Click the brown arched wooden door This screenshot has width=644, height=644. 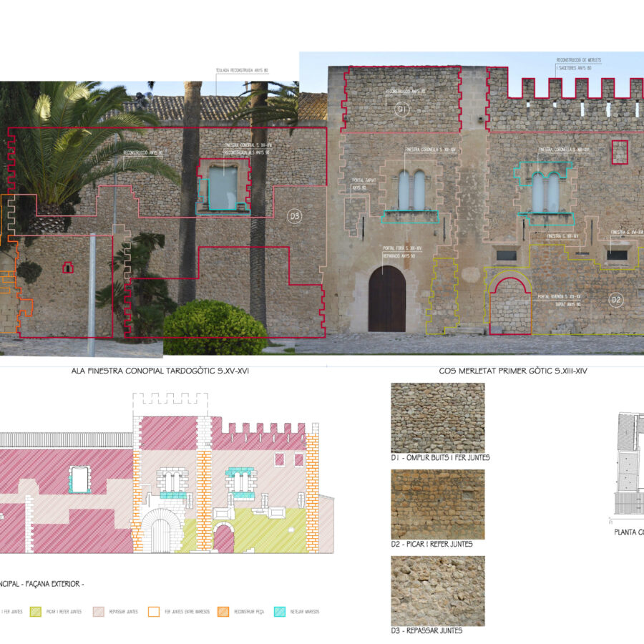coord(386,298)
